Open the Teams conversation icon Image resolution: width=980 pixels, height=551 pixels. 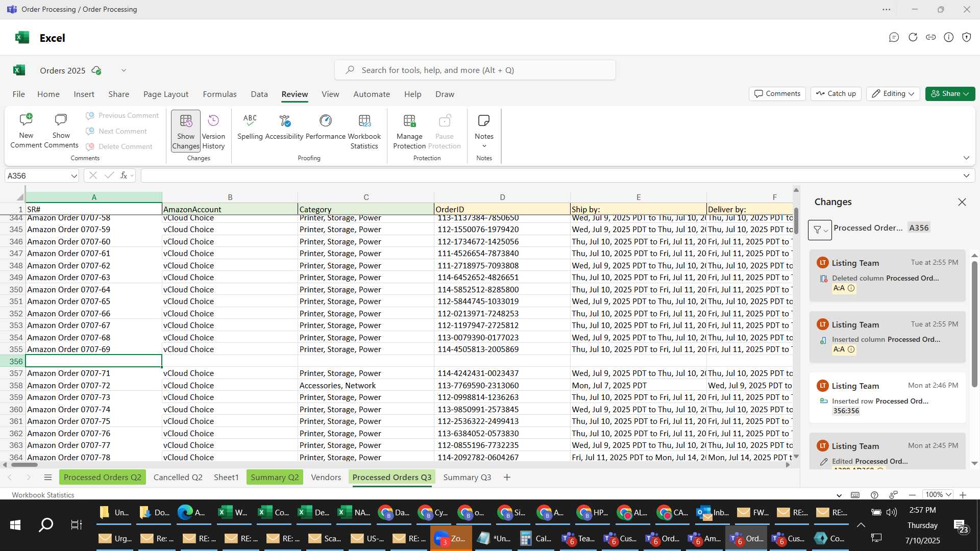pyautogui.click(x=894, y=37)
